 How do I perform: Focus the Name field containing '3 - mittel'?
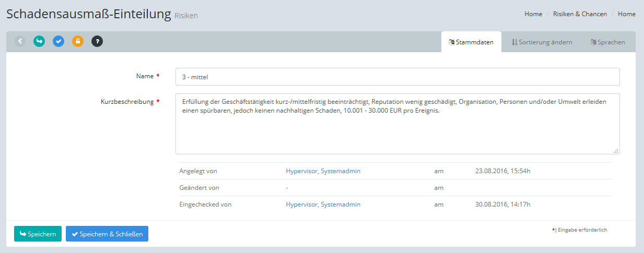coord(397,77)
